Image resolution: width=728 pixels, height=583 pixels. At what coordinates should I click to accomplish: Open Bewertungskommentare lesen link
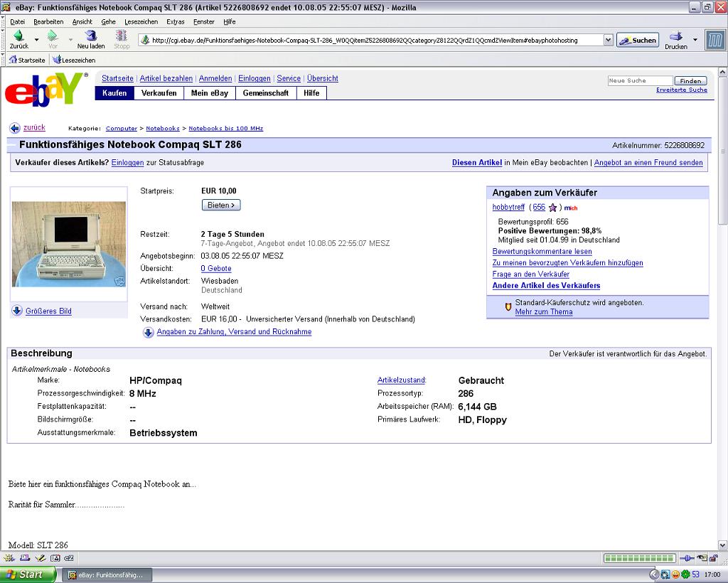pos(542,251)
